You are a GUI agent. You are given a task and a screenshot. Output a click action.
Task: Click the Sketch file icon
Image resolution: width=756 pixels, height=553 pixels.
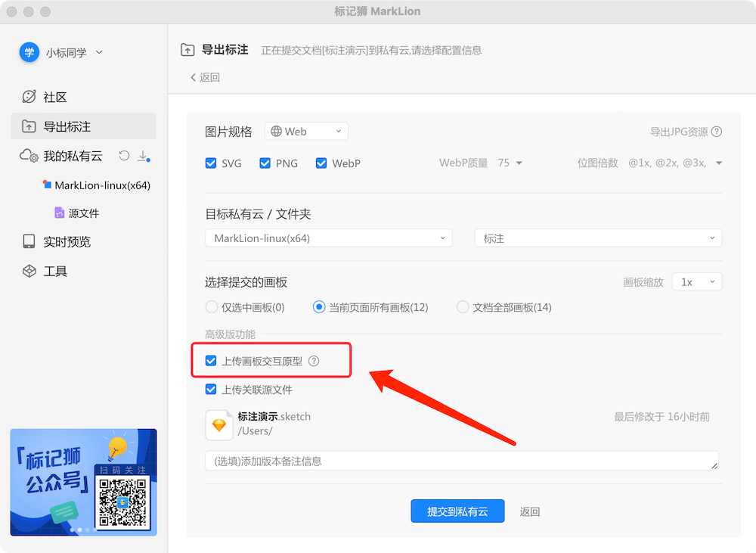coord(219,424)
